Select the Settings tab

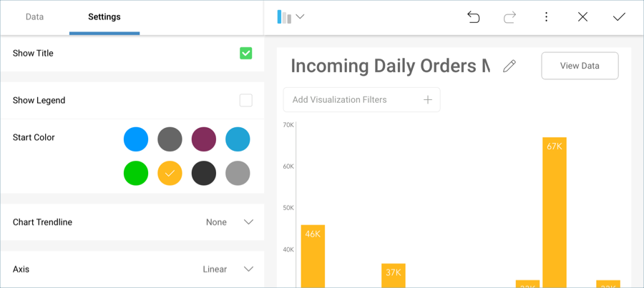coord(104,17)
